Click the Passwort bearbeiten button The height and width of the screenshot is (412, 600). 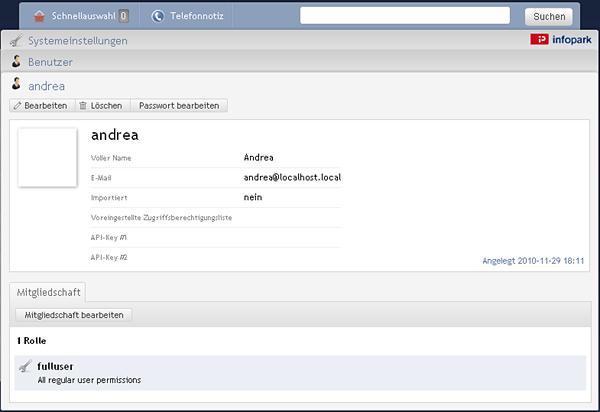(179, 106)
